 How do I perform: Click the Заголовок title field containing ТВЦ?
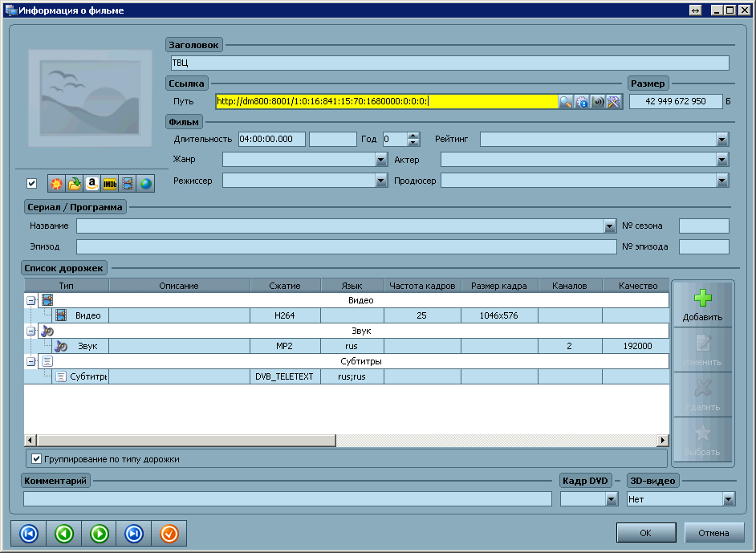coord(449,63)
